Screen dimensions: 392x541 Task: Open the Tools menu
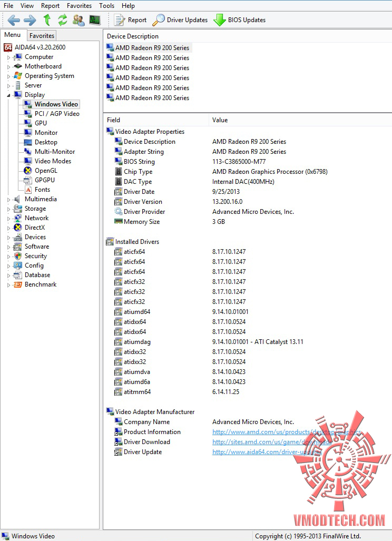pos(106,5)
